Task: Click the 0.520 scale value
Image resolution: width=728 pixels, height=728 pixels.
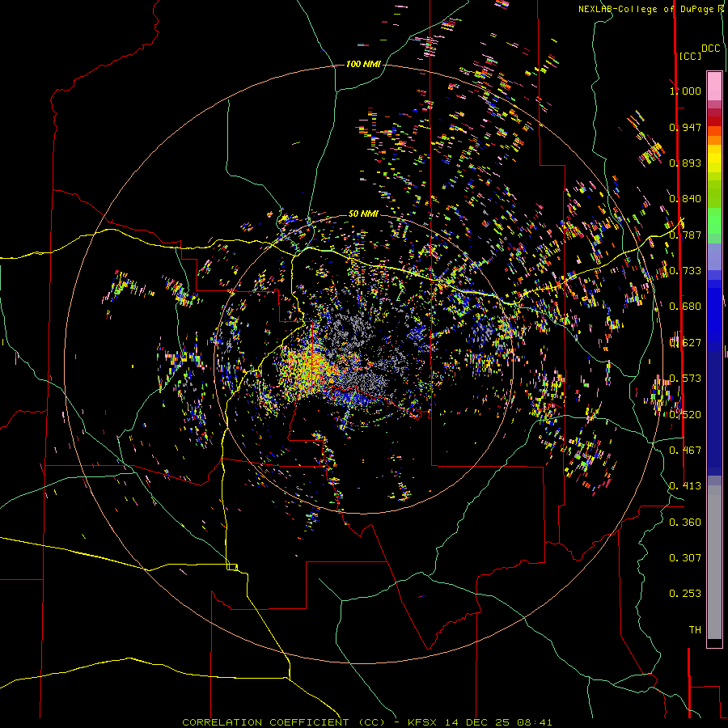Action: (685, 415)
